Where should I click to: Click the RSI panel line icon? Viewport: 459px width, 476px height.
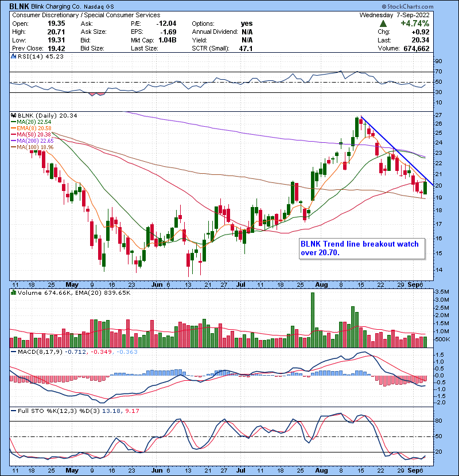13,56
